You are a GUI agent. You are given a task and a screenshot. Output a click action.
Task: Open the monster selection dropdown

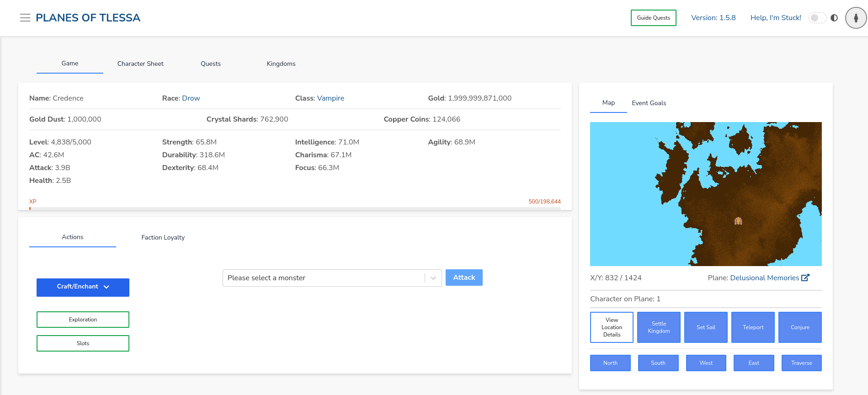[x=324, y=278]
